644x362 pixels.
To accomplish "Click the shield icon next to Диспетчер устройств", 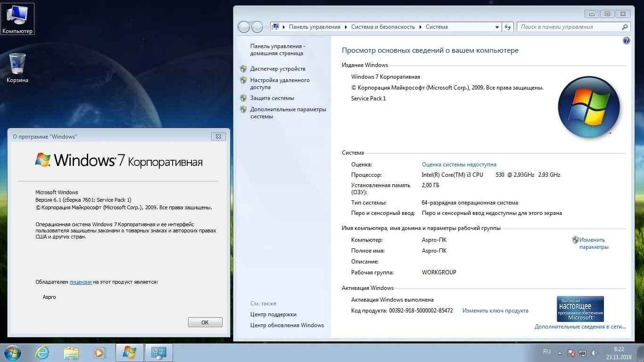I will (x=243, y=69).
